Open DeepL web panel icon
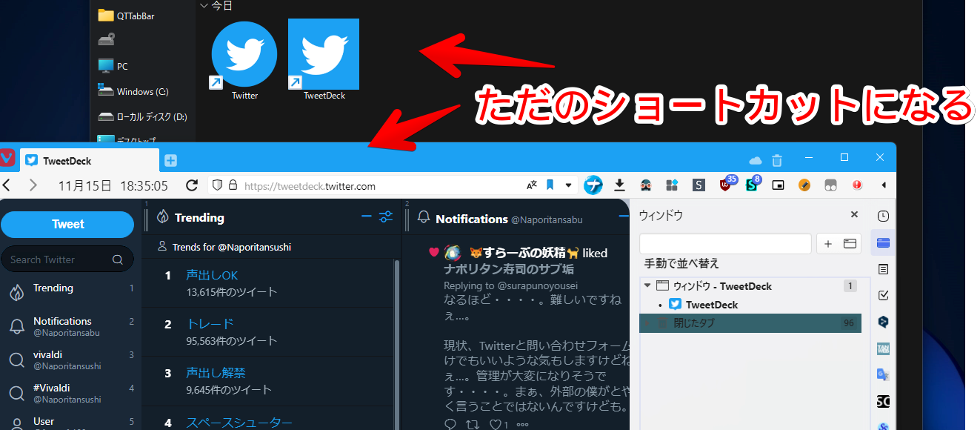Image resolution: width=980 pixels, height=430 pixels. click(x=883, y=322)
